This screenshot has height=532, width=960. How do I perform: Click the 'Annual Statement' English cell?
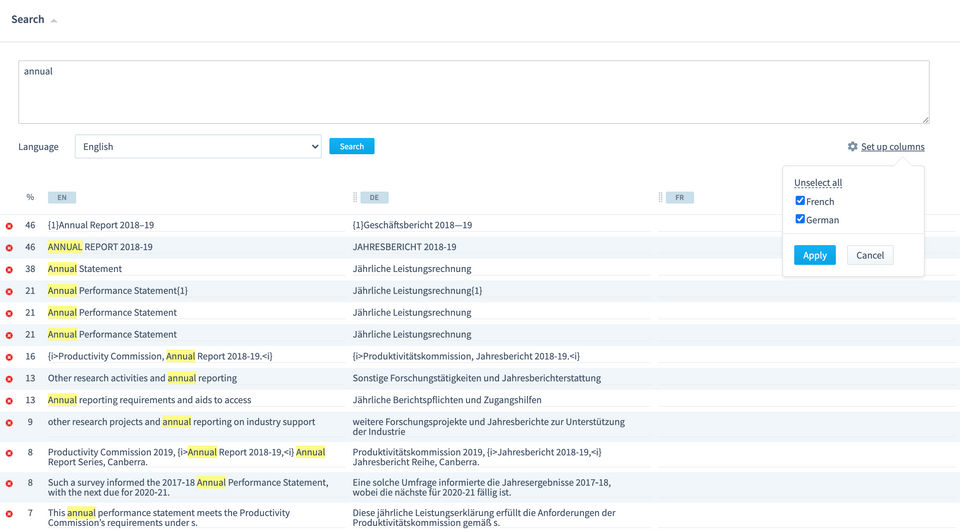[x=84, y=268]
